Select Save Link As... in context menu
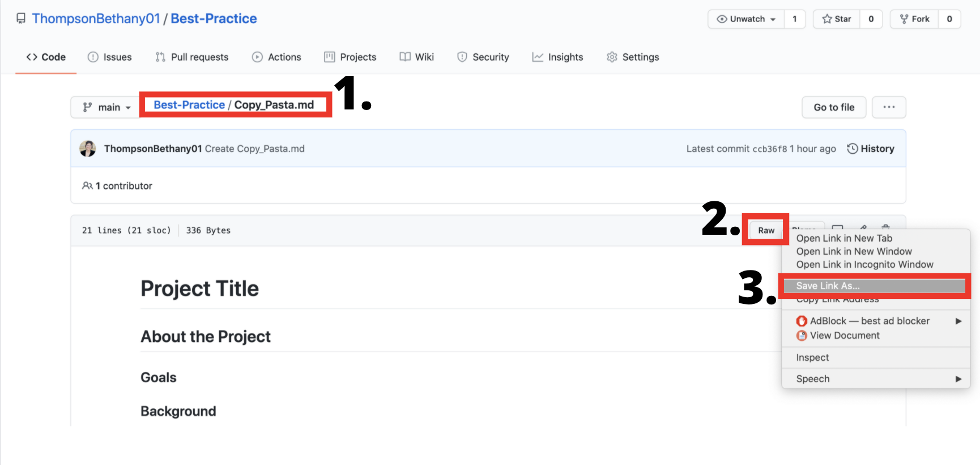The height and width of the screenshot is (465, 980). pyautogui.click(x=875, y=286)
